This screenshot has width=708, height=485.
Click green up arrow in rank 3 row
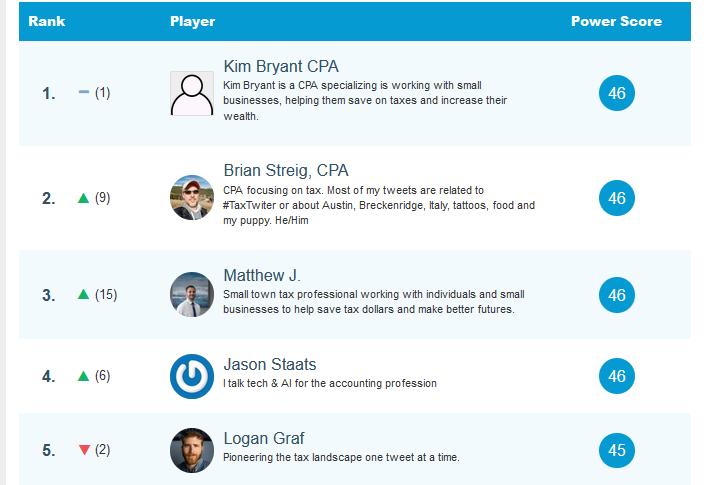pos(84,295)
